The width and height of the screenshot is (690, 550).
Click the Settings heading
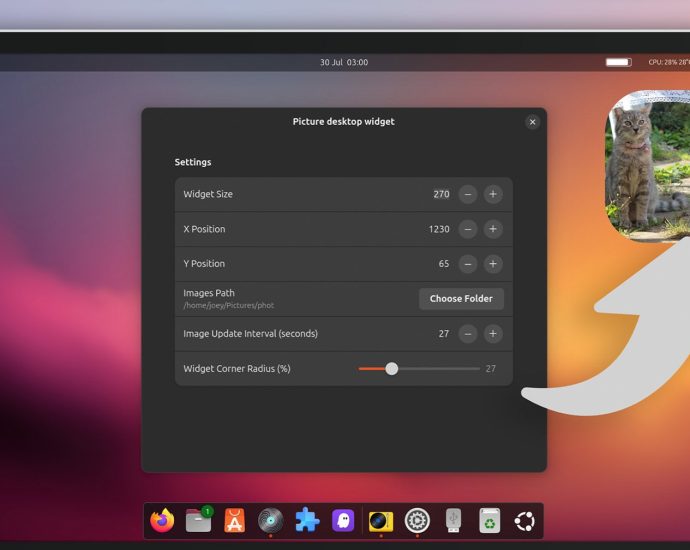[193, 162]
